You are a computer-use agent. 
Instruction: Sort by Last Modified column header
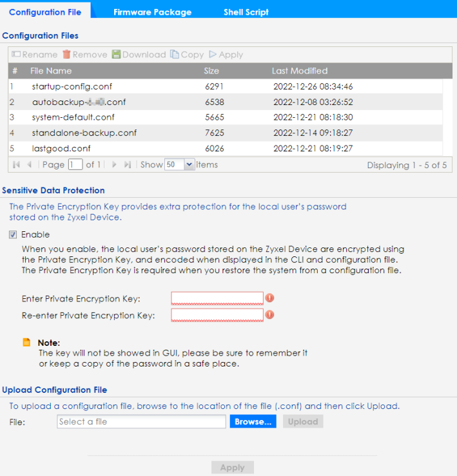[300, 71]
